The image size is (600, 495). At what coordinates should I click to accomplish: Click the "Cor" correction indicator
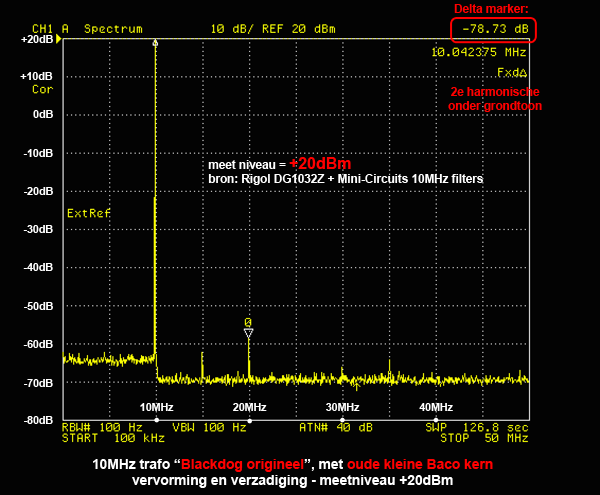pyautogui.click(x=42, y=90)
